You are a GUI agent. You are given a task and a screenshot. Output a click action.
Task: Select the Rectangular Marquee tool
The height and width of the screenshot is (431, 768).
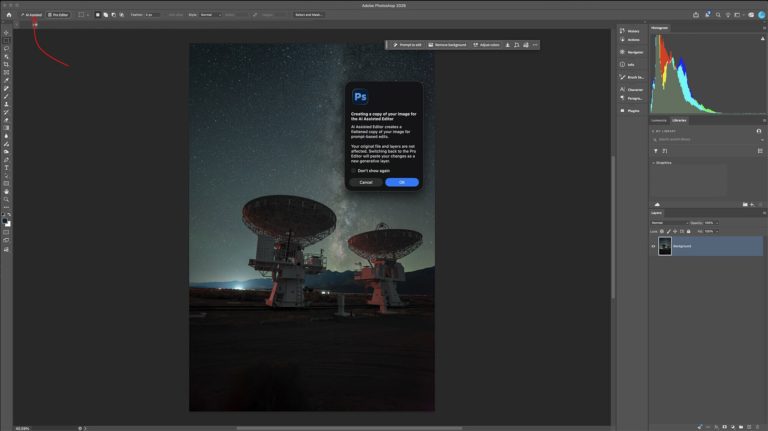[x=6, y=41]
